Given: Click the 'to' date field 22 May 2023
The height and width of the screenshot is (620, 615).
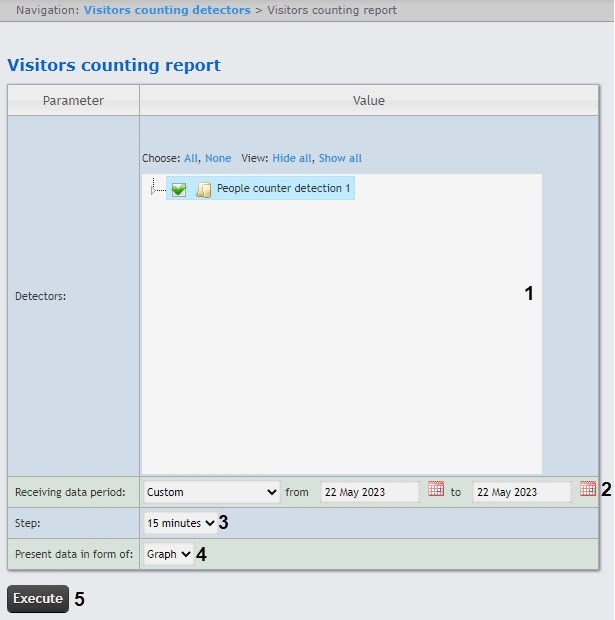Looking at the screenshot, I should pyautogui.click(x=522, y=492).
